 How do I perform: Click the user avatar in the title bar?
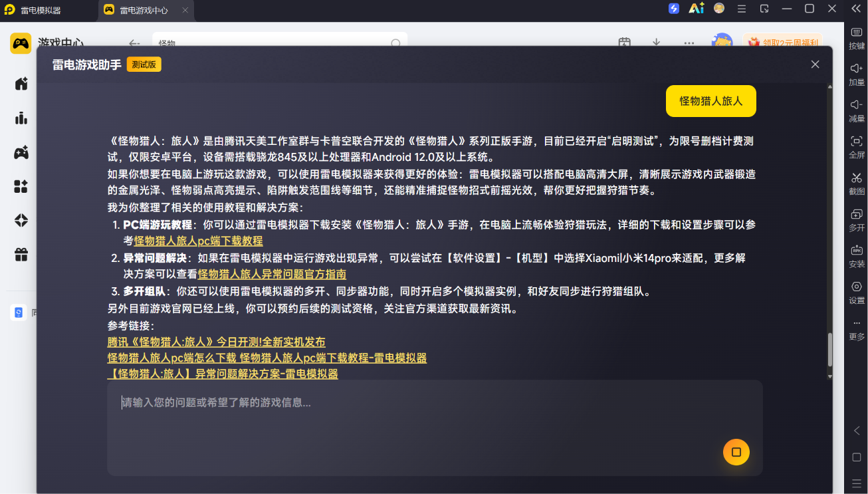719,9
